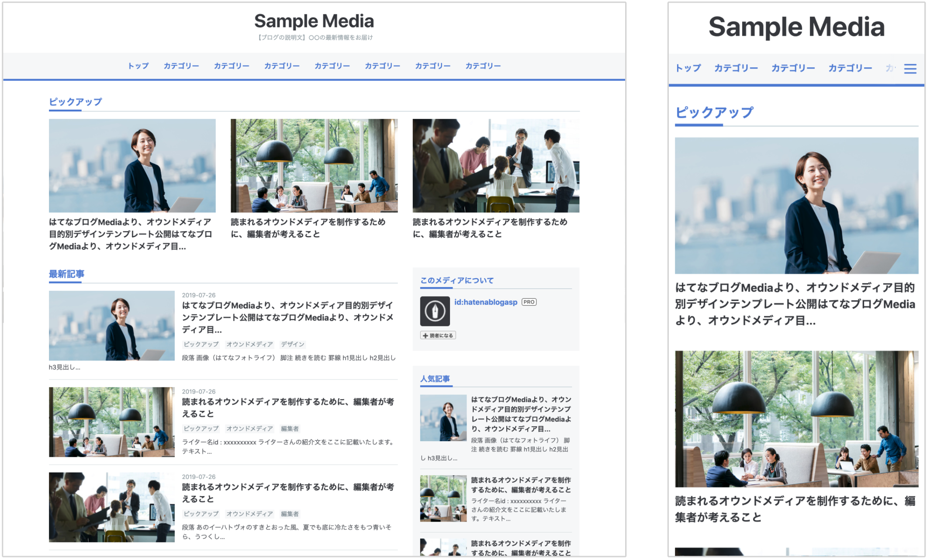Open the first pickup thumbnail of woman with laptop
927x560 pixels.
(x=132, y=166)
